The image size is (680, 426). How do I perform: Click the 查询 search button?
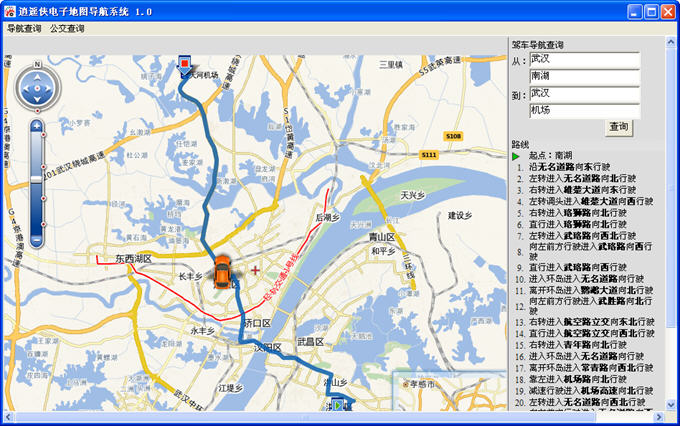tap(619, 127)
